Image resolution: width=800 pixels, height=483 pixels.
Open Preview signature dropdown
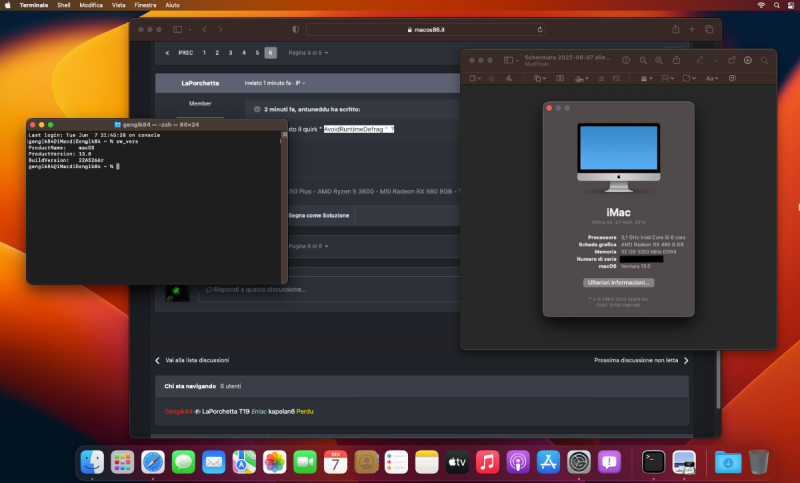582,79
